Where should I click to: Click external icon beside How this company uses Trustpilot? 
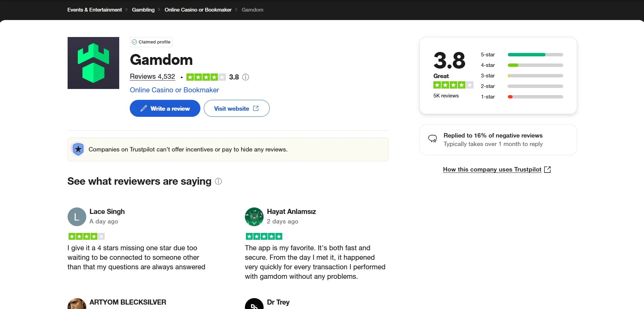[548, 169]
